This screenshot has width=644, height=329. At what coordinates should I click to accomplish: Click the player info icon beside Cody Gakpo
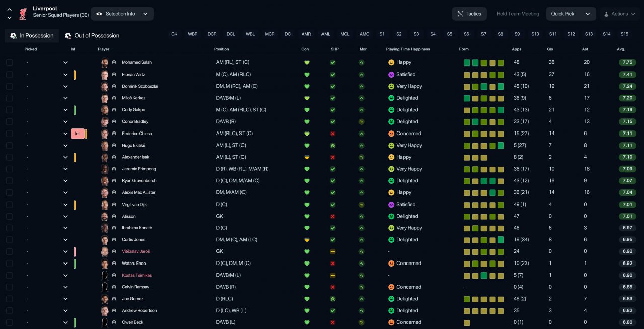[x=114, y=110]
